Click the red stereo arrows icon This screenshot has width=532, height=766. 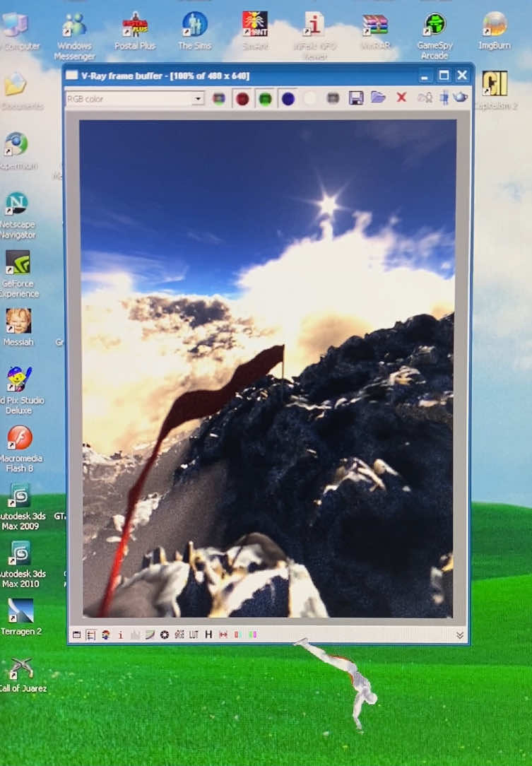[223, 635]
